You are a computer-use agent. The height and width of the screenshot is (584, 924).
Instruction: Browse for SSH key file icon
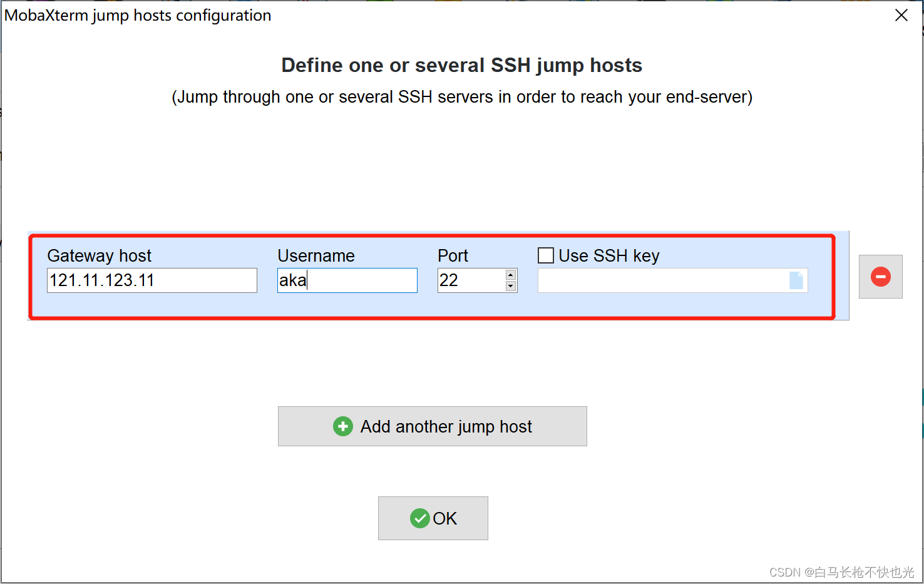click(x=796, y=280)
